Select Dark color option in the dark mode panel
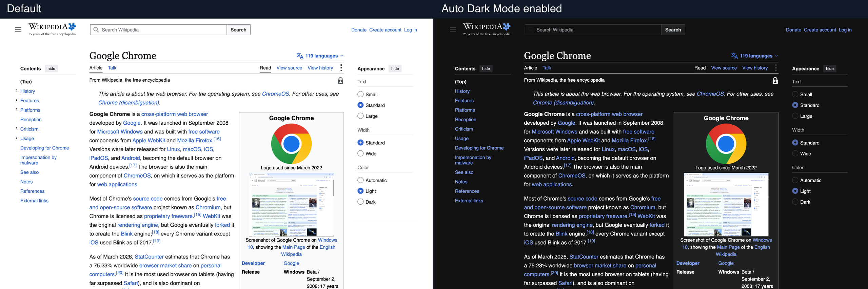Viewport: 868px width, 289px height. (x=795, y=202)
